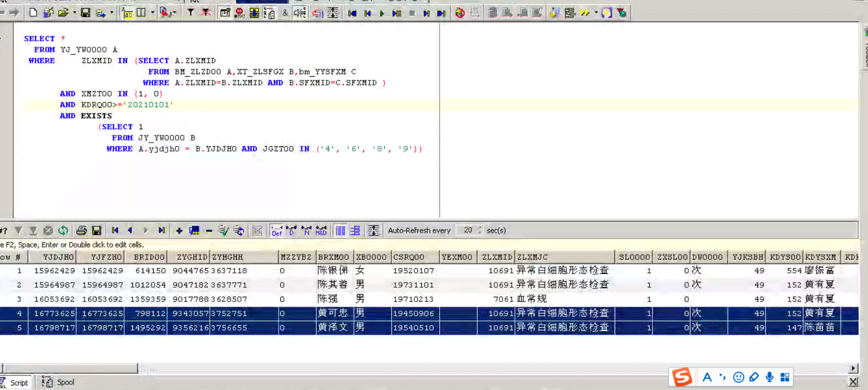
Task: Switch to the Script tab
Action: [19, 383]
